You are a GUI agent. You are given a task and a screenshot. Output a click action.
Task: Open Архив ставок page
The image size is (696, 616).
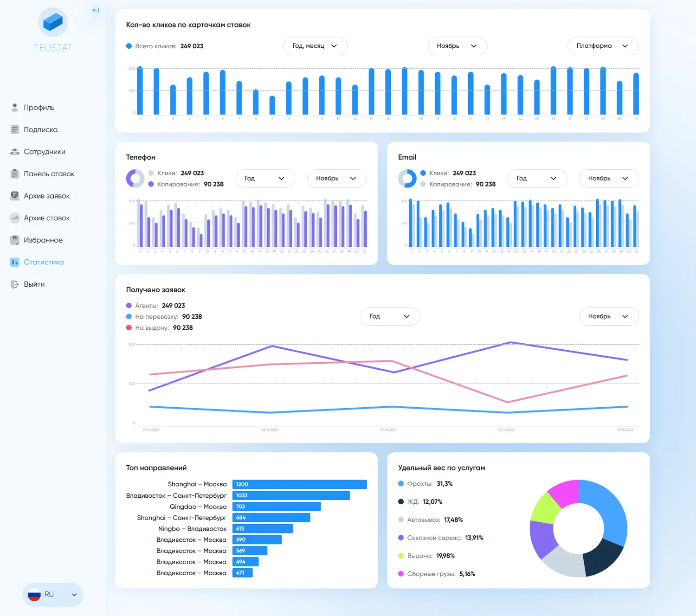point(47,218)
